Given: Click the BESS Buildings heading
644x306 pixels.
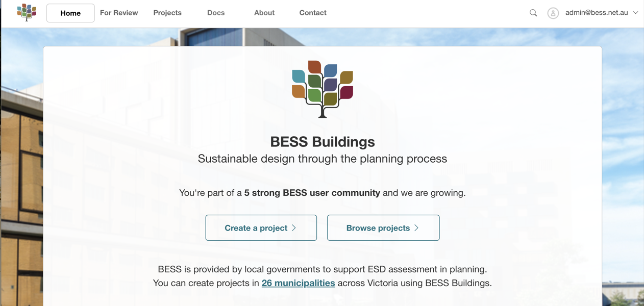Looking at the screenshot, I should [323, 142].
